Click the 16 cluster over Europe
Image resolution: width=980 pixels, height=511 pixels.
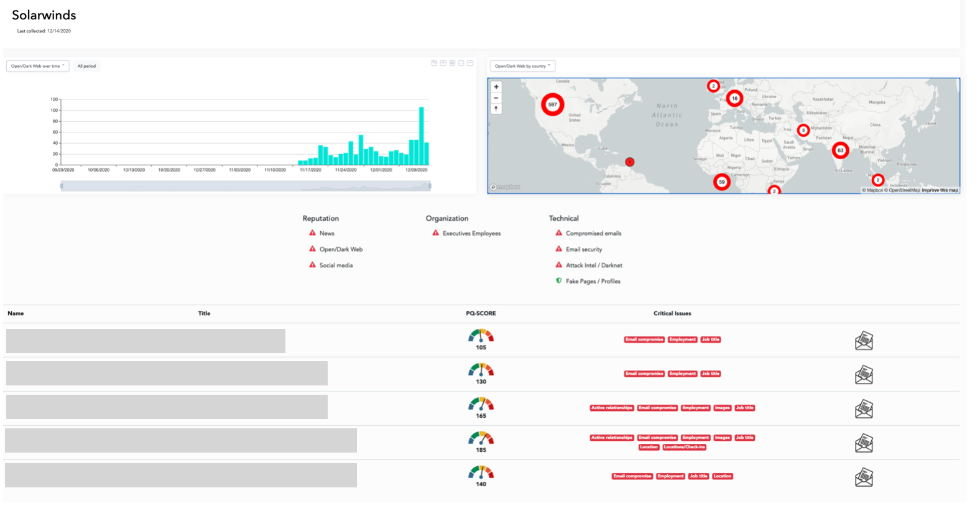click(x=734, y=98)
